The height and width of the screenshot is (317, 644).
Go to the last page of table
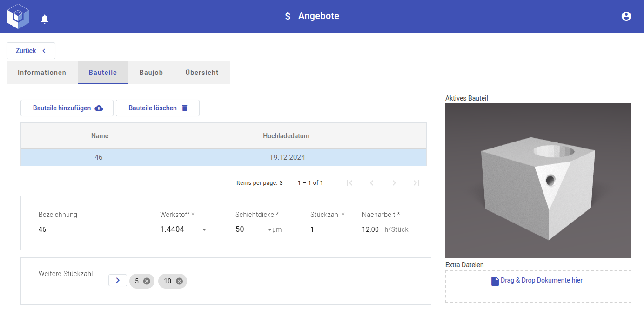tap(416, 183)
